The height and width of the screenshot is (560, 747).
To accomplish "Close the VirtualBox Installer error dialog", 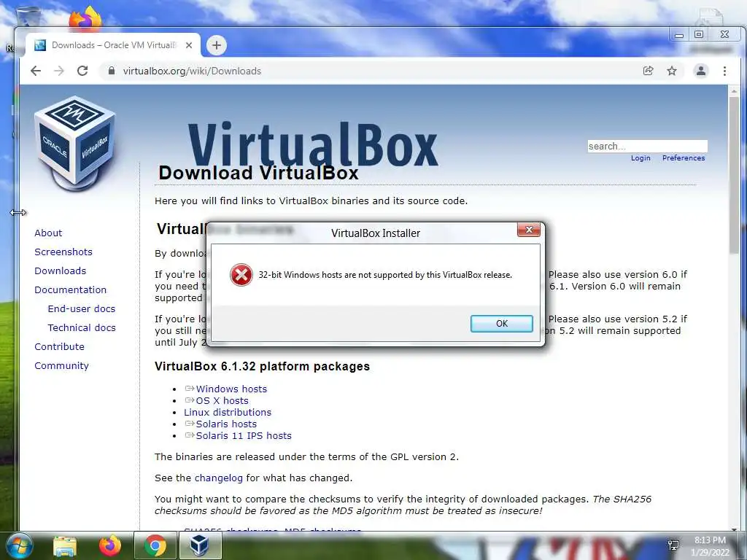I will tap(529, 230).
